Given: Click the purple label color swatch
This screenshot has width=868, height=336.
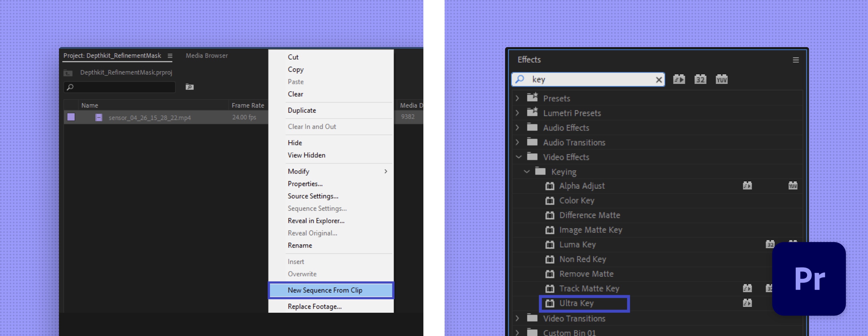Looking at the screenshot, I should (71, 117).
